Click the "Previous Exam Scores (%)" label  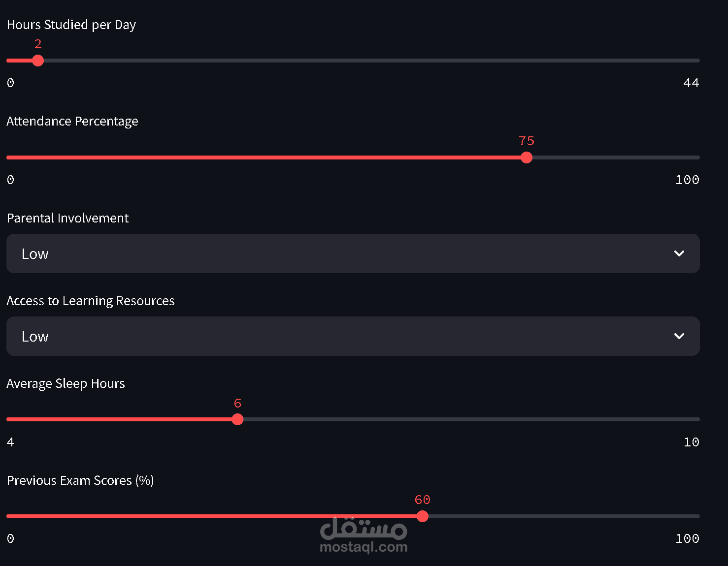(x=80, y=480)
